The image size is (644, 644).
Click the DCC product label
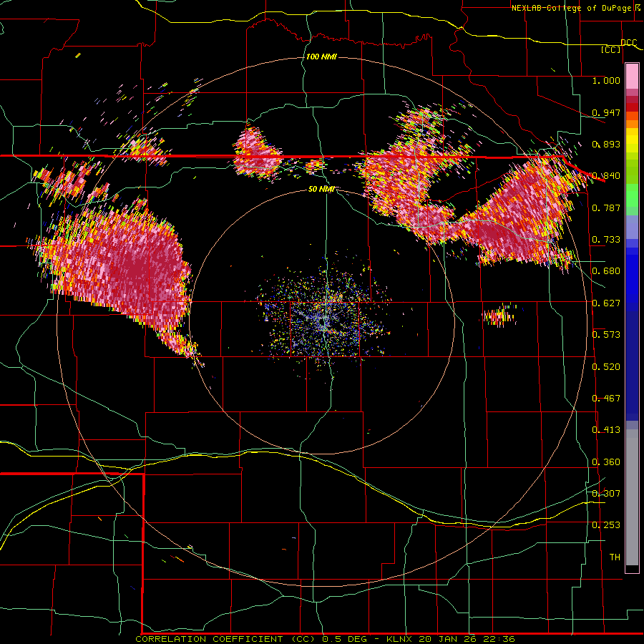click(629, 42)
